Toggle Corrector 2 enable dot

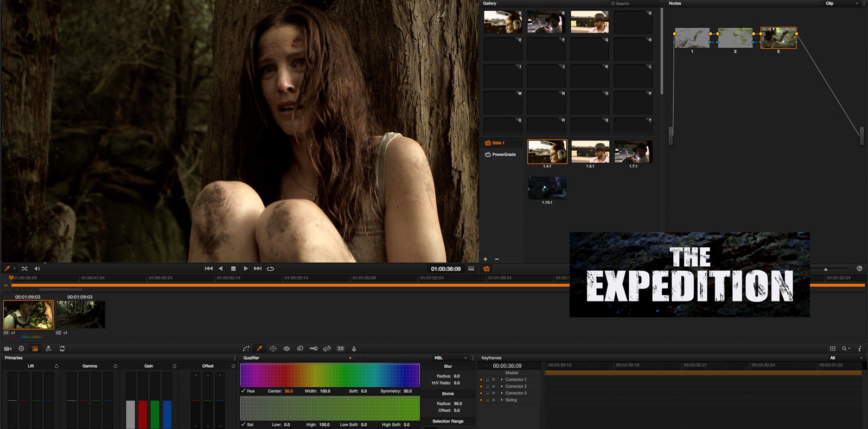481,386
